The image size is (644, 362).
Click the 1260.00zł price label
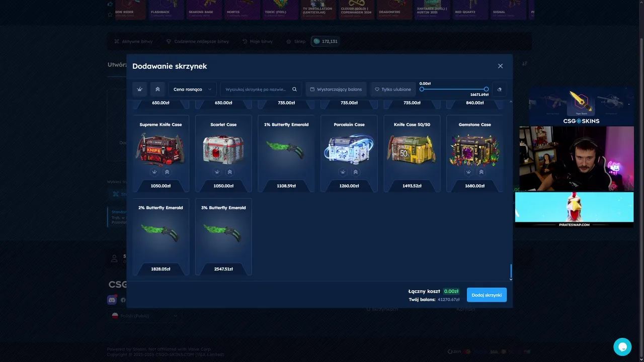349,186
